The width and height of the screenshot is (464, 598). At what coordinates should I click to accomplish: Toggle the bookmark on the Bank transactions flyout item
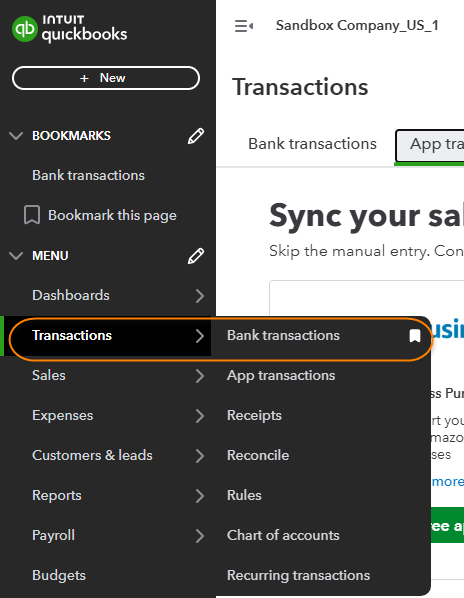414,336
